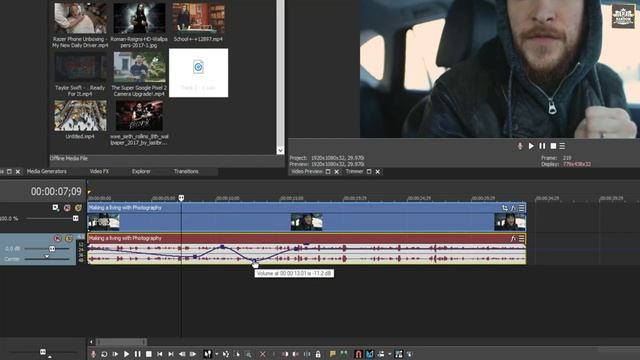Go to project end in the transport bar
Viewport: 640px width, 360px height.
point(171,354)
